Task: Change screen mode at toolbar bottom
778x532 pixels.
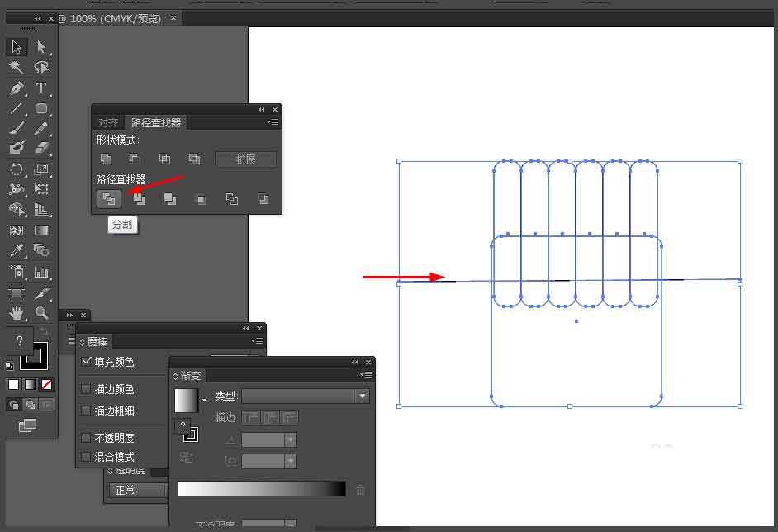Action: tap(28, 425)
